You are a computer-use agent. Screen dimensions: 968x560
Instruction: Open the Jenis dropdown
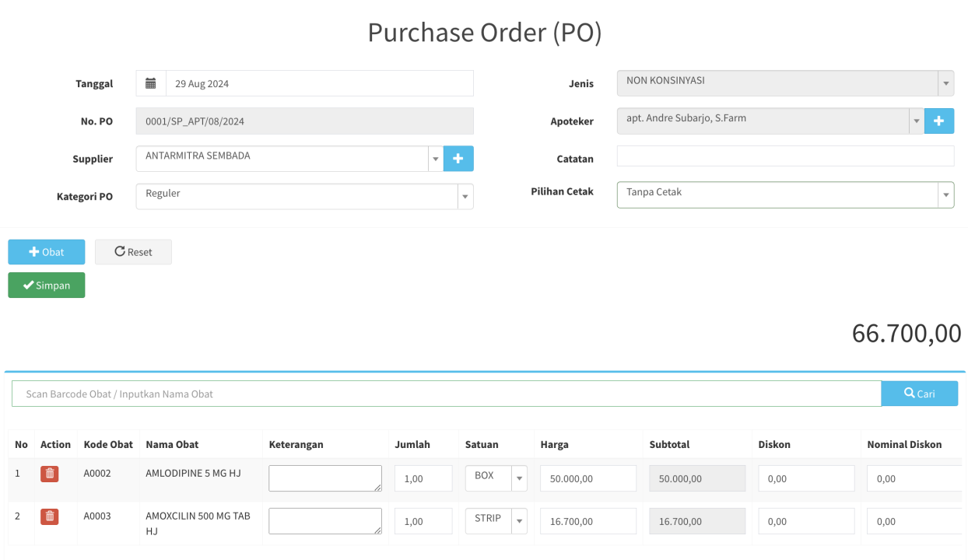(x=785, y=83)
